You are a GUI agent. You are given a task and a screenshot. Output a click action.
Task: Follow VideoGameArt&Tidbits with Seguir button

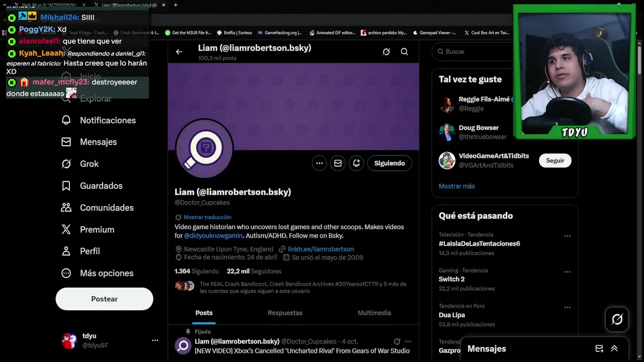tap(555, 160)
